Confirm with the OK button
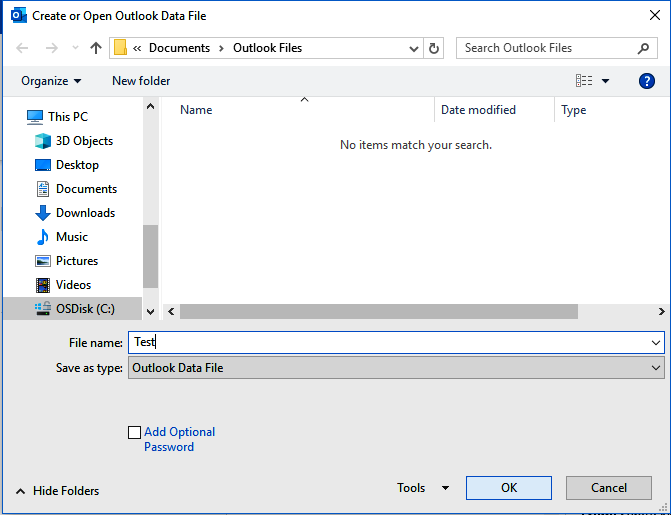This screenshot has height=515, width=671. 509,488
